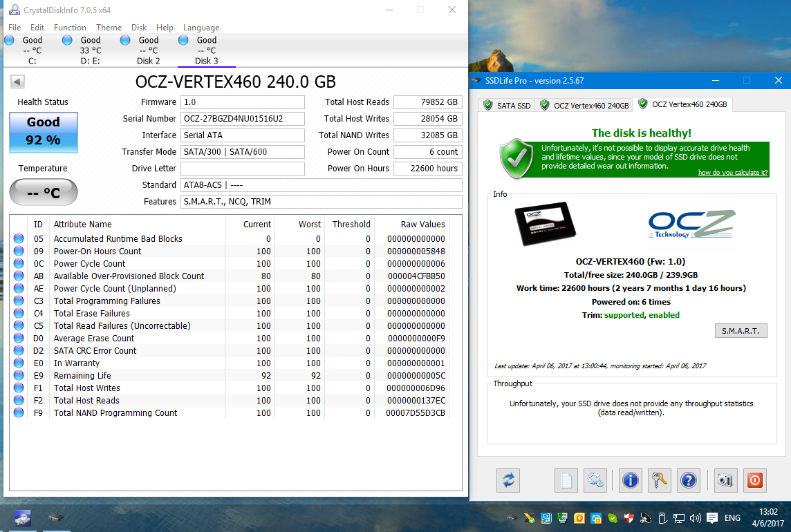
Task: Take screenshot with the camera icon
Action: [725, 480]
